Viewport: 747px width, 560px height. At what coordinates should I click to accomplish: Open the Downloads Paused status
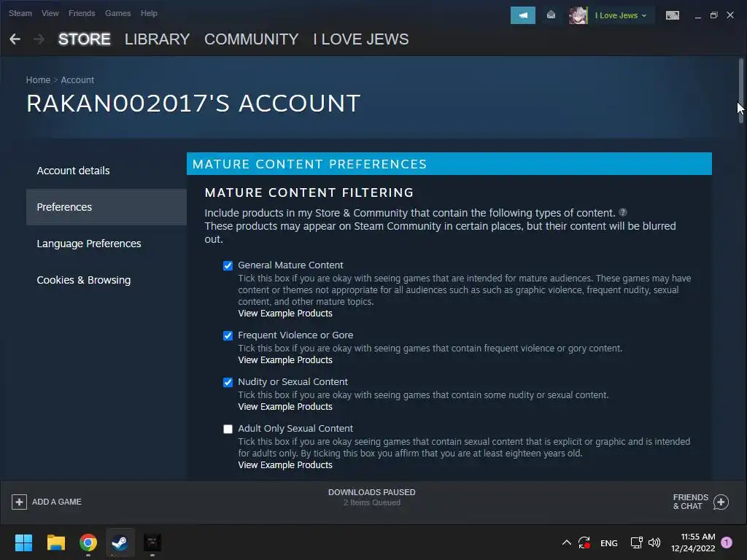tap(371, 497)
